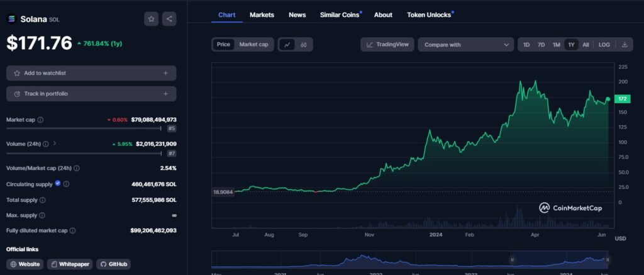Open TradingView chart mode
This screenshot has width=644, height=275.
coord(387,45)
